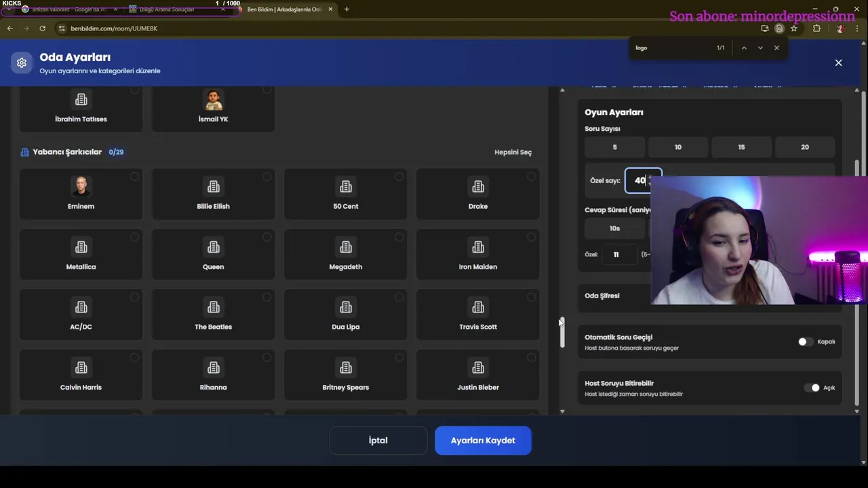Switch to the artizan valorant Google tab
The width and height of the screenshot is (868, 488).
(x=68, y=9)
